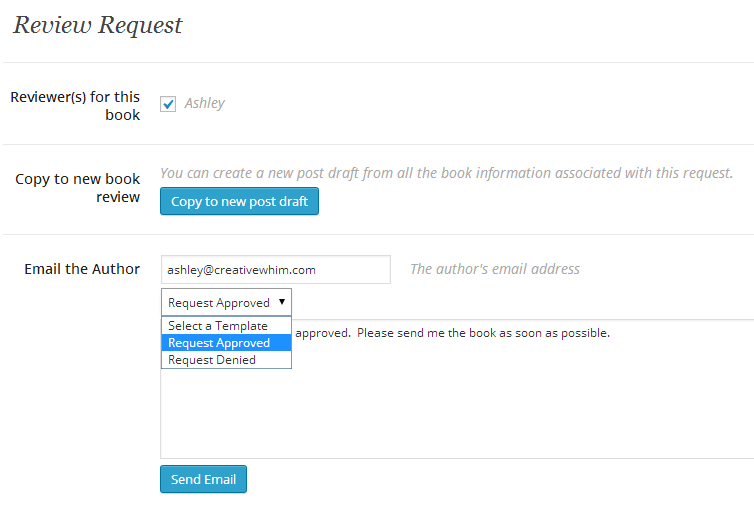The width and height of the screenshot is (754, 505).
Task: Send the email with Send Email button
Action: pos(203,480)
